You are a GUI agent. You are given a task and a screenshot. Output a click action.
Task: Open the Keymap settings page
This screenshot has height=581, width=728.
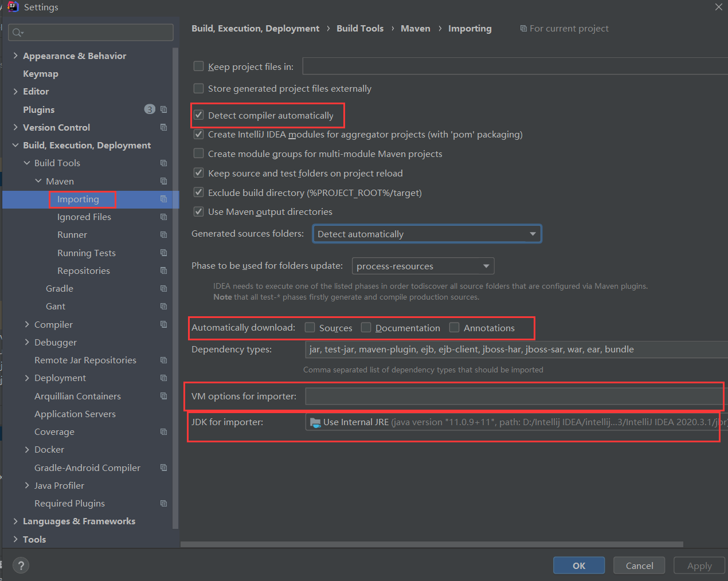point(41,74)
